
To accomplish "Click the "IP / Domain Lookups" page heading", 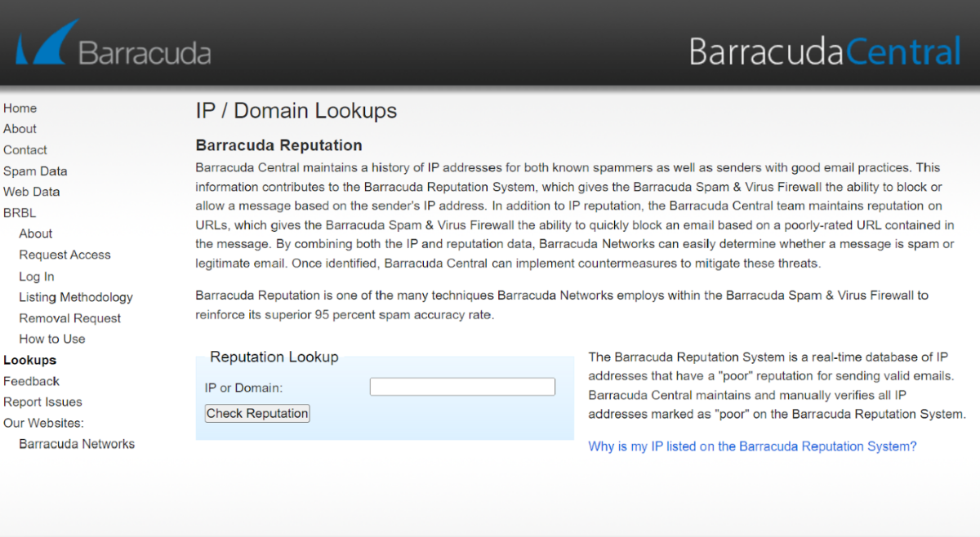I will [x=296, y=111].
